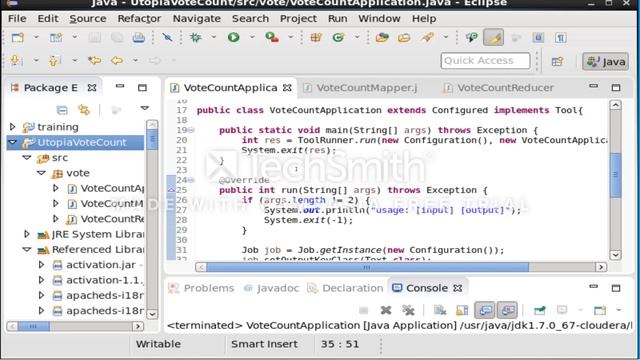Click the Pin Console icon
Screen dimensions: 640x360
540,311
